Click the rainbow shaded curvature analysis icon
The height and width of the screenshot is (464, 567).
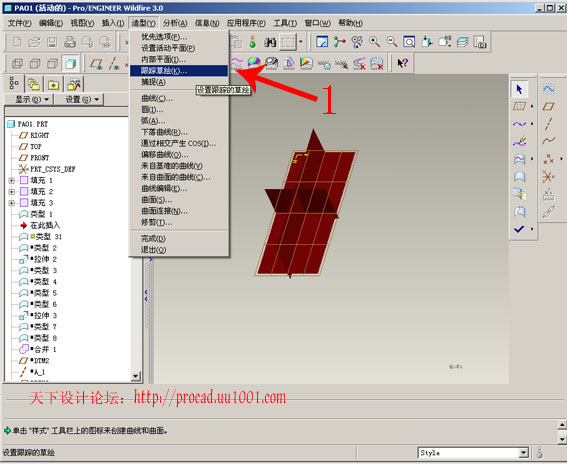click(x=254, y=64)
